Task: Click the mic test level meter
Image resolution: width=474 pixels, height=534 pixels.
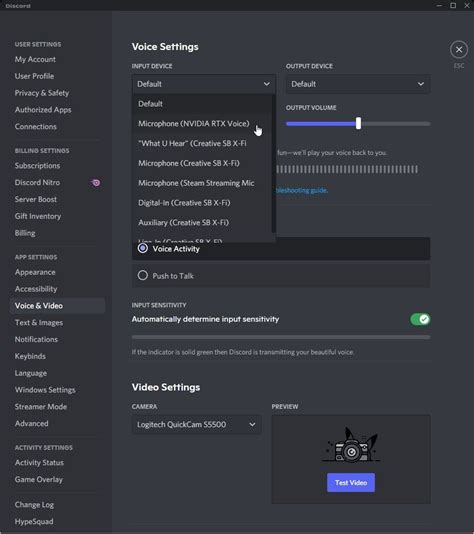Action: click(347, 169)
